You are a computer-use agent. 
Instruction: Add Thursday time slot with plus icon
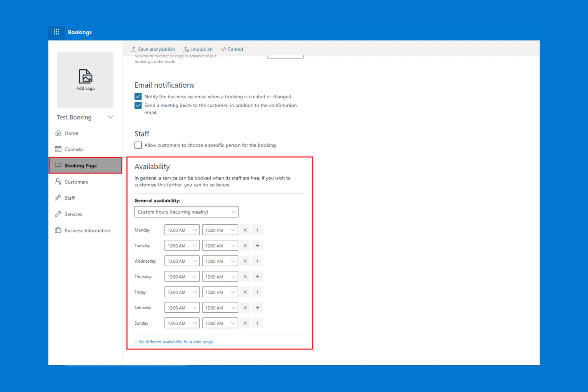point(258,277)
